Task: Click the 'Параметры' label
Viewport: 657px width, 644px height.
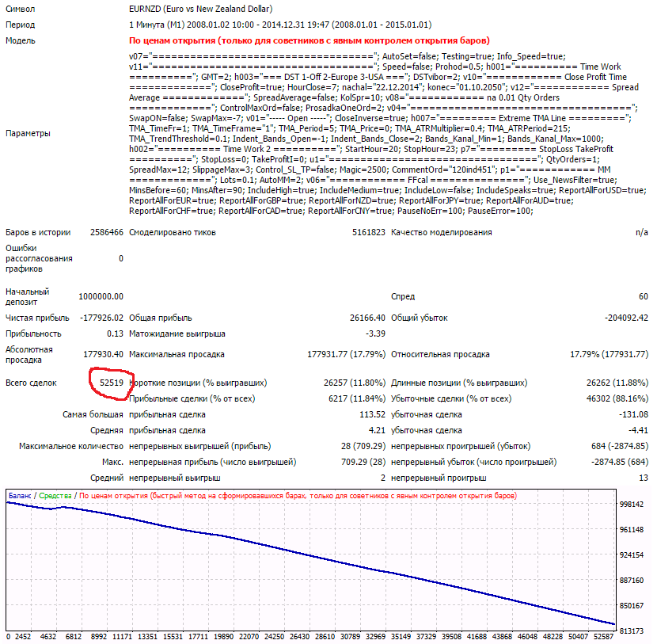Action: coord(28,133)
